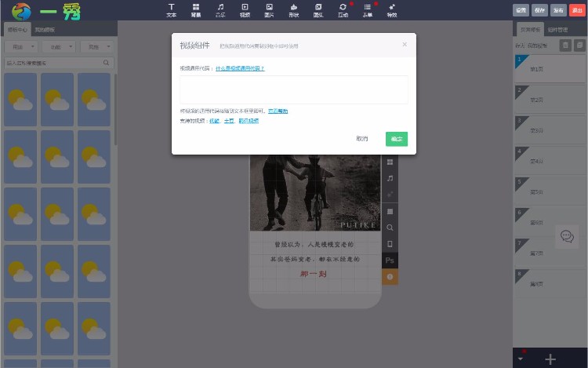The height and width of the screenshot is (368, 588).
Task: Open the 图片 image tool
Action: click(x=269, y=10)
